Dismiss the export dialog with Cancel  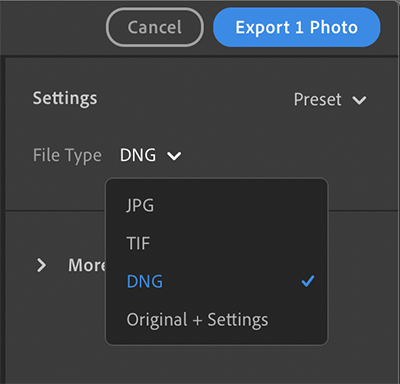pos(155,27)
